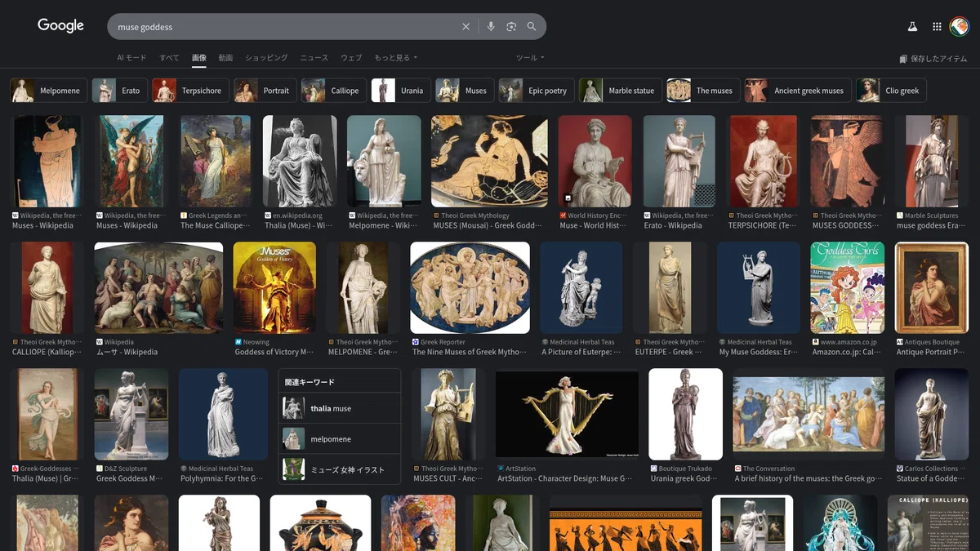This screenshot has width=980, height=551.
Task: Open the Goddess of Victory Muses thumbnail
Action: pyautogui.click(x=274, y=287)
